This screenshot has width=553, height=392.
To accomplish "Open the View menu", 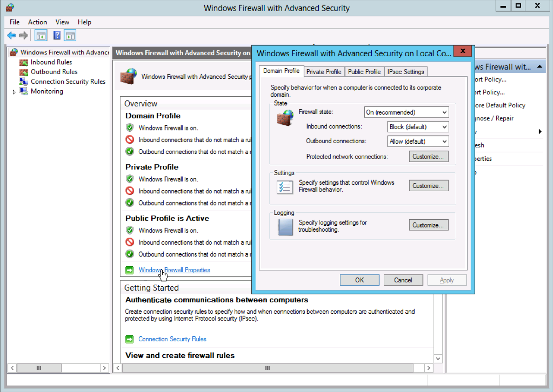I will (x=62, y=22).
